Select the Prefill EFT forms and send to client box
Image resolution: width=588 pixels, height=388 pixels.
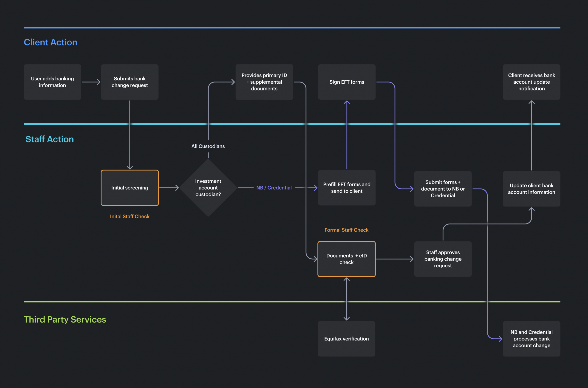tap(347, 188)
